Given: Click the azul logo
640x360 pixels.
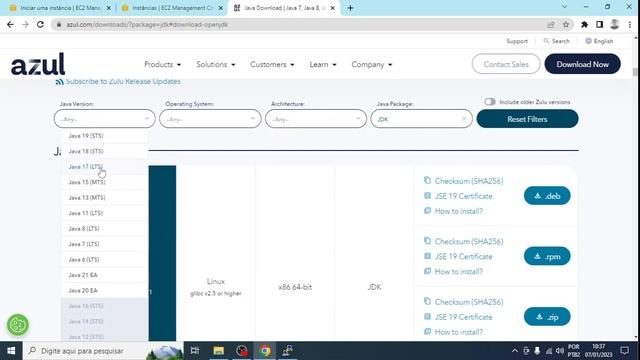Looking at the screenshot, I should [38, 64].
